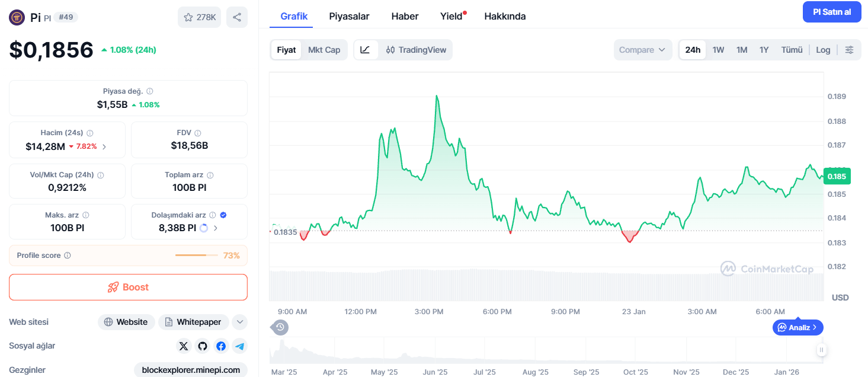Open the Whitepaper link
Screen dimensions: 868x377
pyautogui.click(x=194, y=322)
